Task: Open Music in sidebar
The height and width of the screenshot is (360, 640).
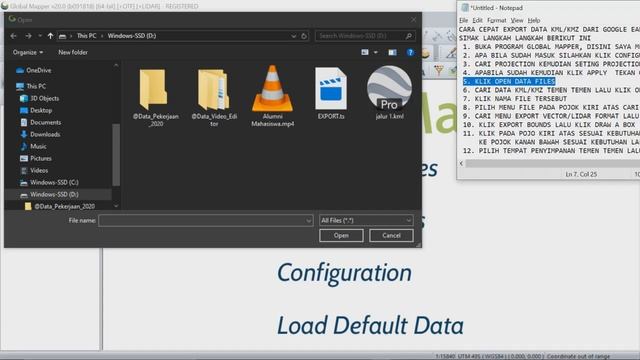Action: (x=33, y=146)
